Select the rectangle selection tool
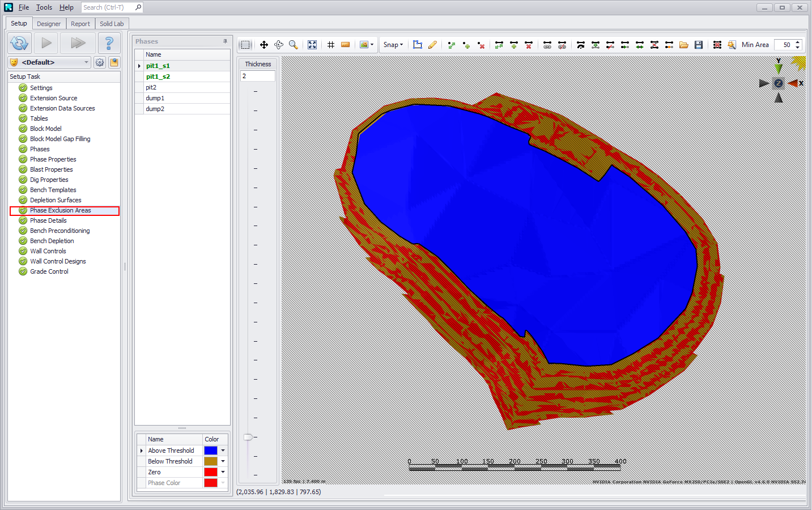The height and width of the screenshot is (510, 812). tap(245, 45)
